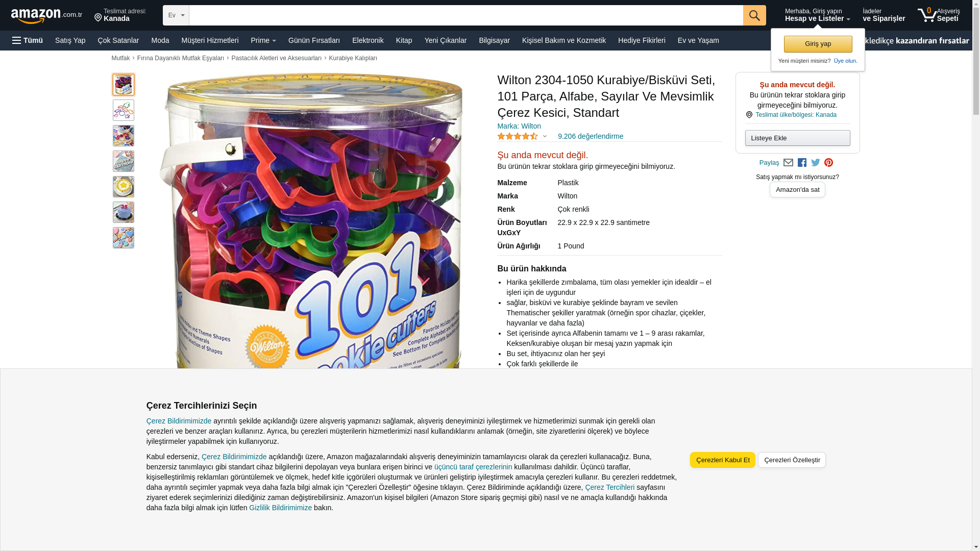Accept cookies with Çerezleri Kabul Et

(x=723, y=460)
